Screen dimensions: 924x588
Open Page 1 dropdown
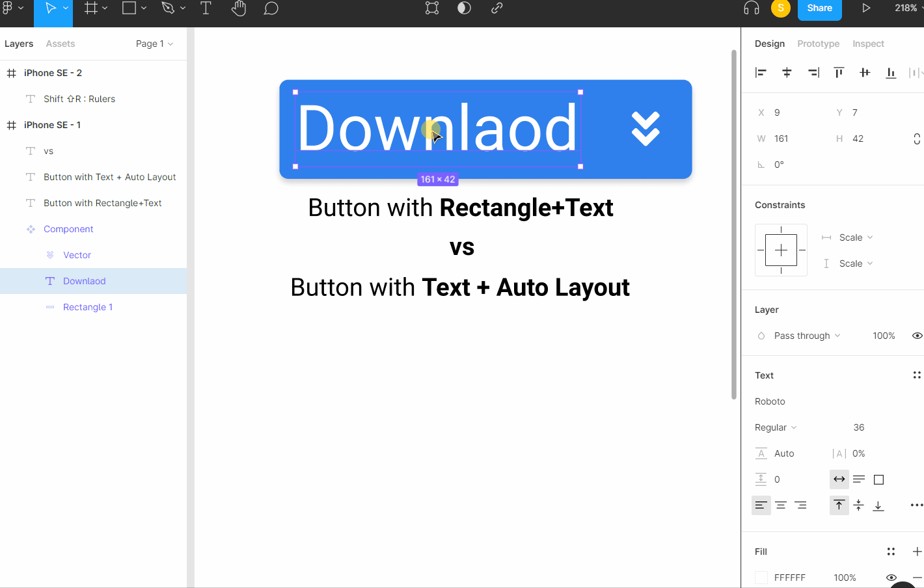point(155,44)
